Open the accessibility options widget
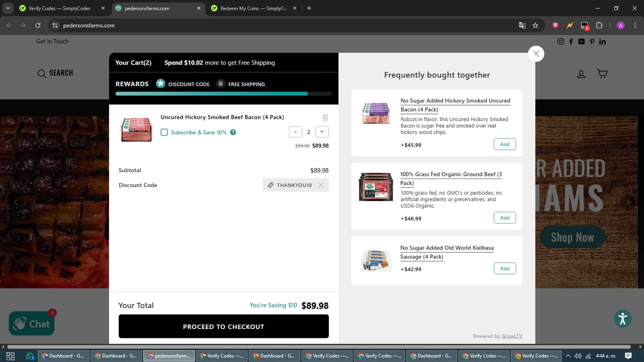This screenshot has height=362, width=644. pyautogui.click(x=623, y=319)
